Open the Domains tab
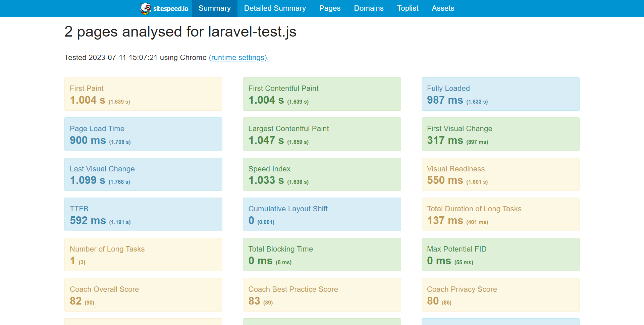The image size is (644, 325). click(369, 8)
